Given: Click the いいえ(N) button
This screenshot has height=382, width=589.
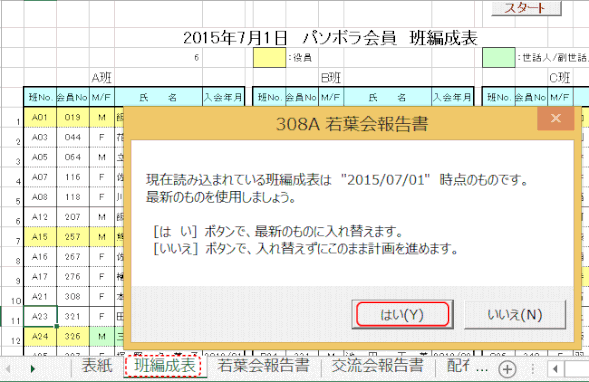Looking at the screenshot, I should 515,314.
